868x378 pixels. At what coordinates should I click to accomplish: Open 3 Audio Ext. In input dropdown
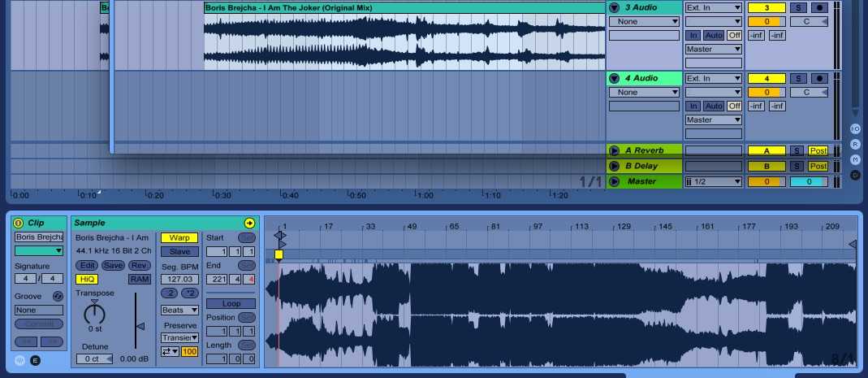click(714, 8)
